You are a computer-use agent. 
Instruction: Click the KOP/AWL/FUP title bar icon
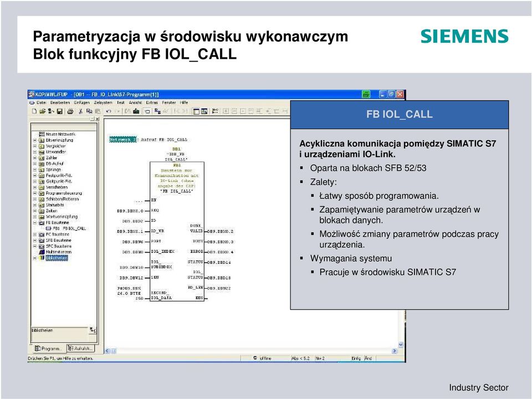coord(32,94)
